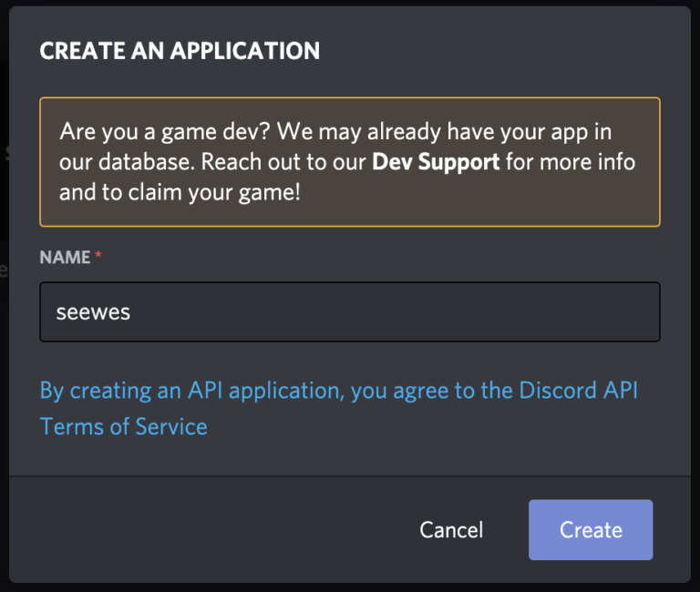Image resolution: width=700 pixels, height=592 pixels.
Task: Click the modal footer area left of Cancel
Action: click(210, 529)
